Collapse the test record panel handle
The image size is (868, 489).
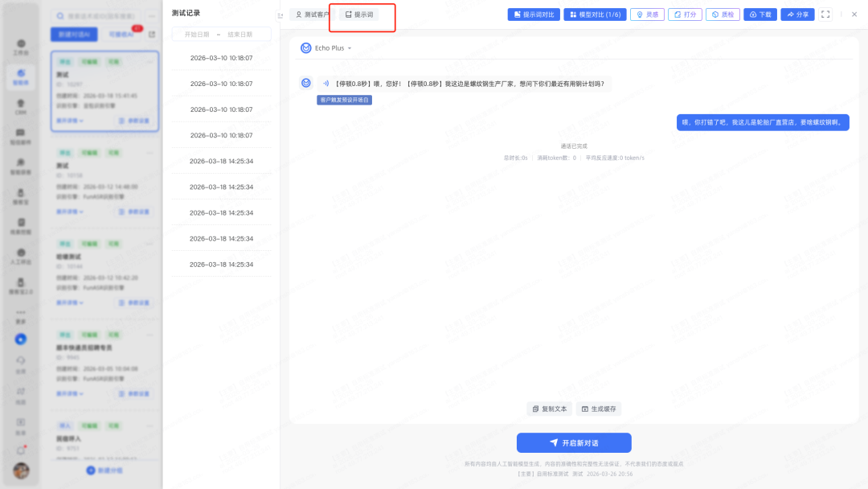(x=280, y=15)
